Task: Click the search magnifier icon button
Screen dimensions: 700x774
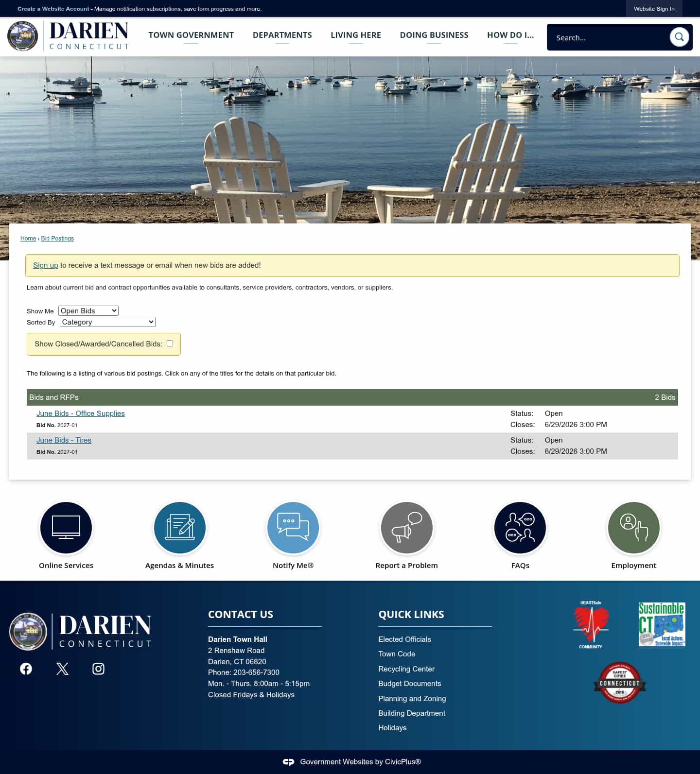Action: coord(679,37)
